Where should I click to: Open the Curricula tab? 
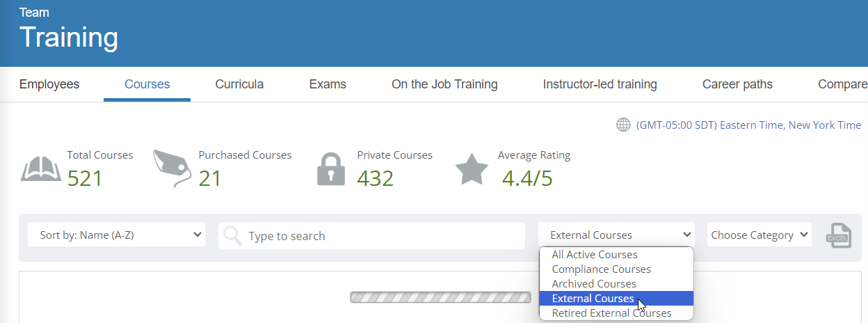(239, 84)
